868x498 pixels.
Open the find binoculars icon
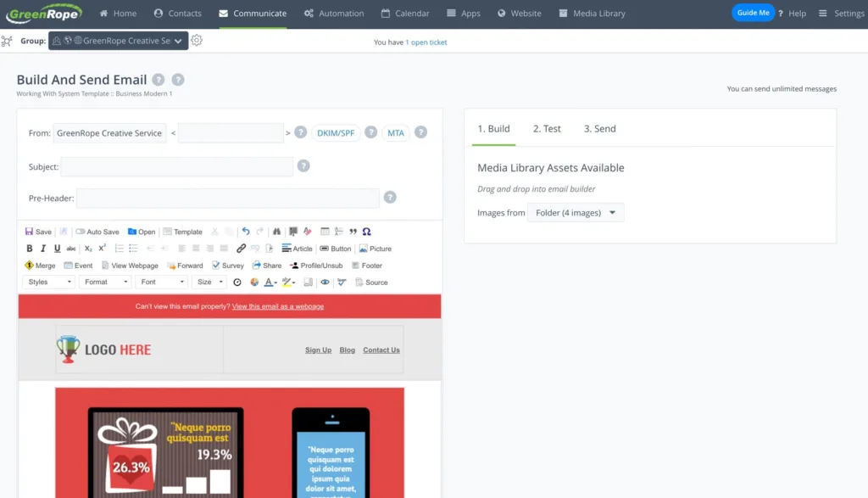click(x=276, y=232)
